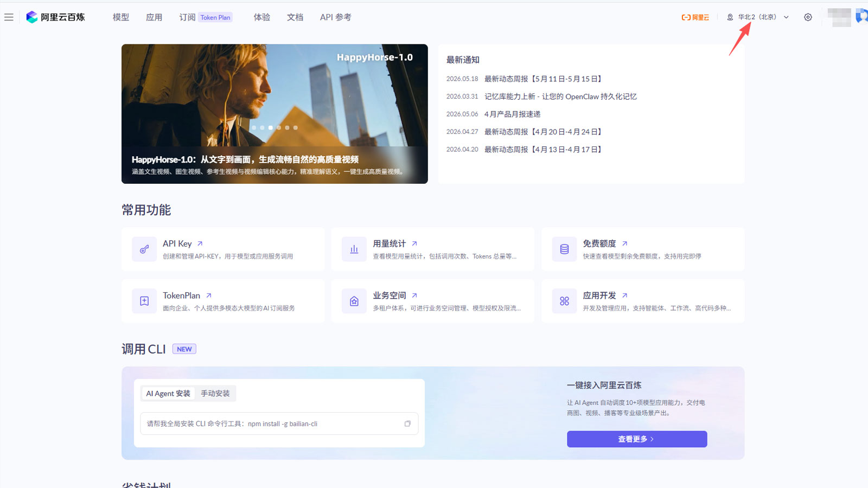This screenshot has width=868, height=488.
Task: Open 最新动态周报 5月11日-5月15日 notice
Action: 543,79
